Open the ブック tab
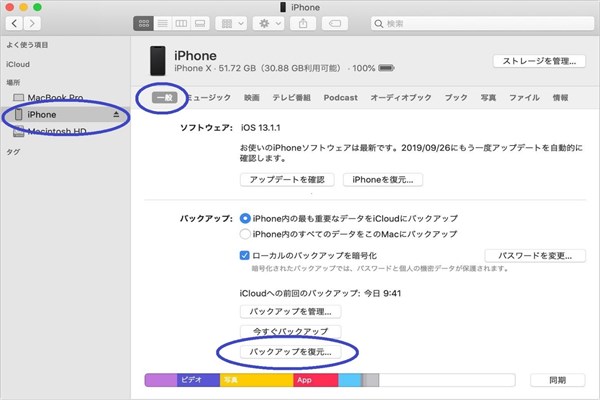This screenshot has height=400, width=600. (456, 98)
